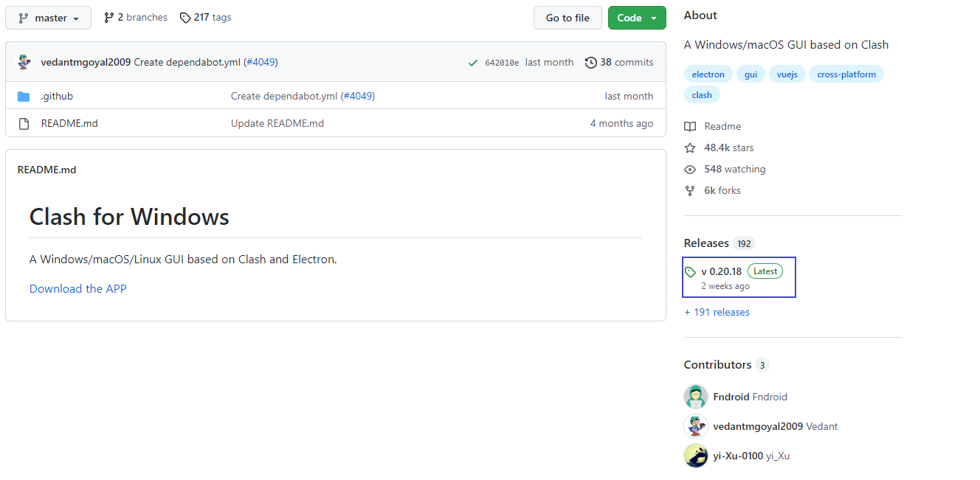Open commit hash 642010e
This screenshot has width=980, height=480.
coord(502,63)
